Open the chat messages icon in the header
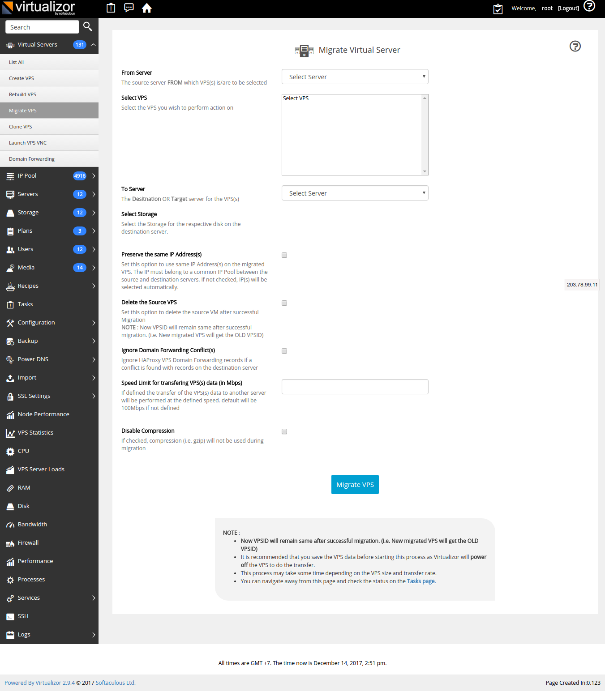The width and height of the screenshot is (605, 700). click(129, 8)
